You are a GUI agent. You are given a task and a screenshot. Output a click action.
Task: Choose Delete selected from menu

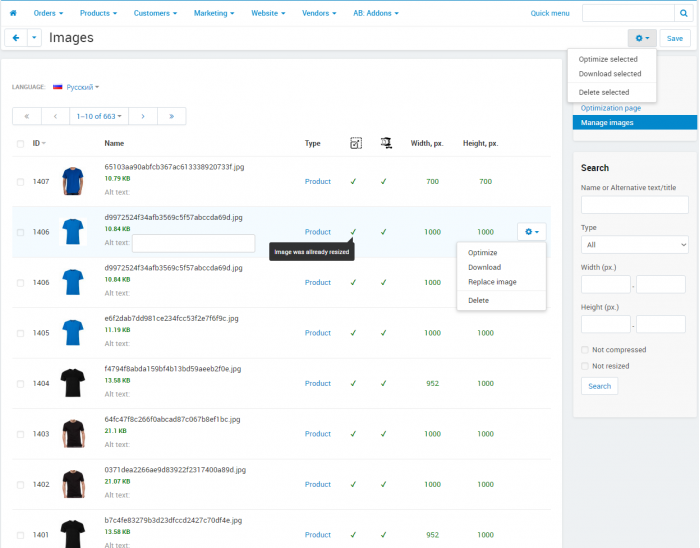pyautogui.click(x=604, y=92)
